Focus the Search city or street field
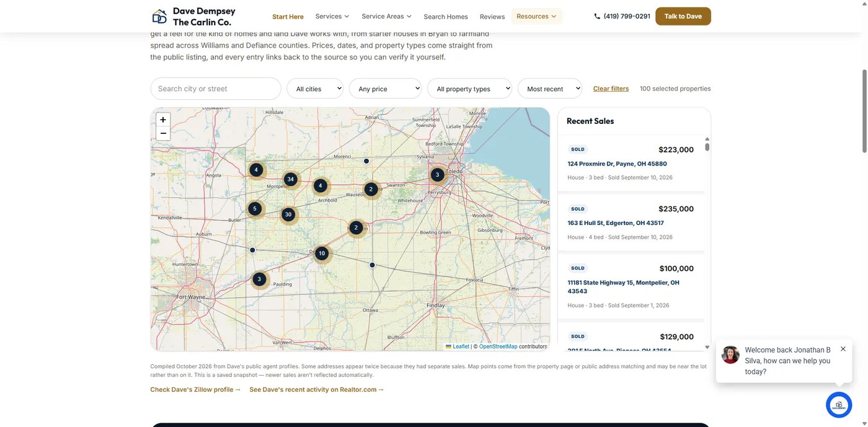 pyautogui.click(x=216, y=89)
